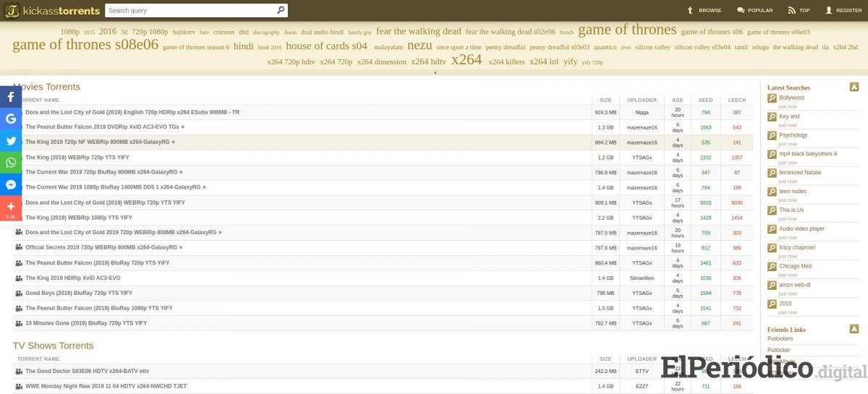Open 'Dora and the Lost City WEBRip 720p YTS'
This screenshot has height=394, width=868.
(105, 202)
